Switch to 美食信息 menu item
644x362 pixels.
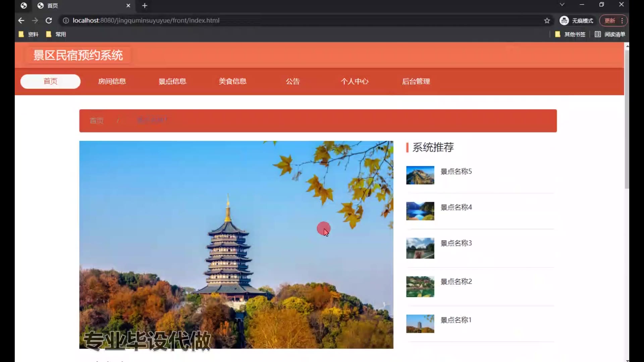pyautogui.click(x=232, y=81)
